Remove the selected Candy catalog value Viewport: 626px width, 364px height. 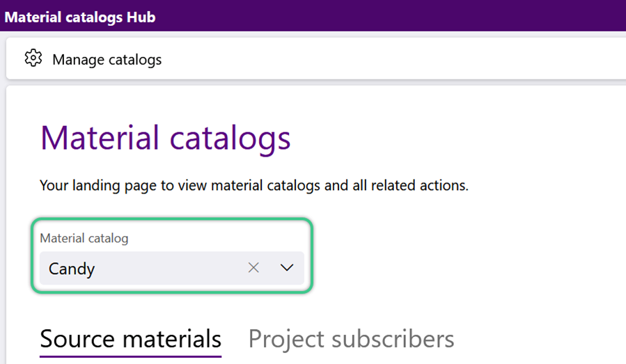coord(253,267)
